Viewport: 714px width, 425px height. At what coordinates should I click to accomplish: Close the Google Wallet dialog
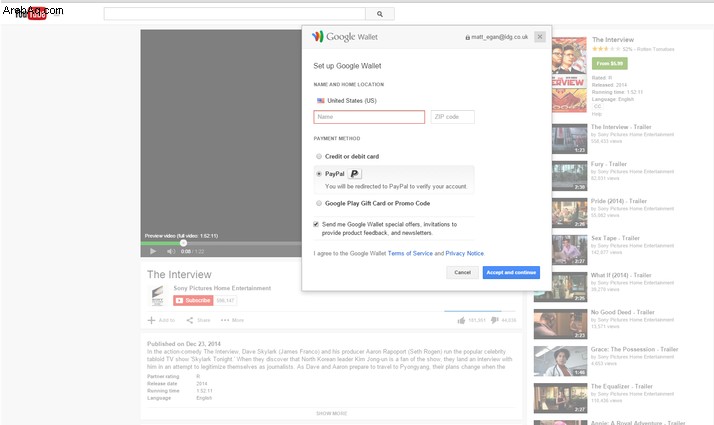coord(540,37)
